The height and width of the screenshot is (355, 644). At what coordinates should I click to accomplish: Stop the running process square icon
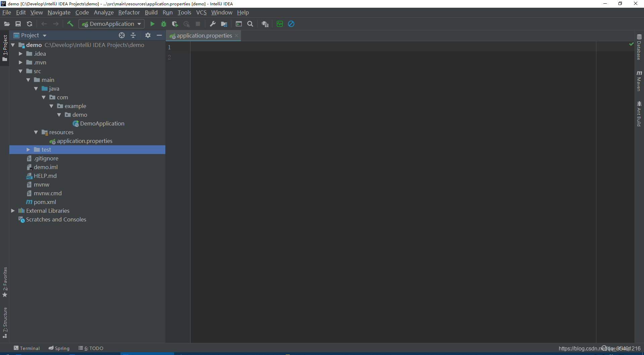(198, 24)
